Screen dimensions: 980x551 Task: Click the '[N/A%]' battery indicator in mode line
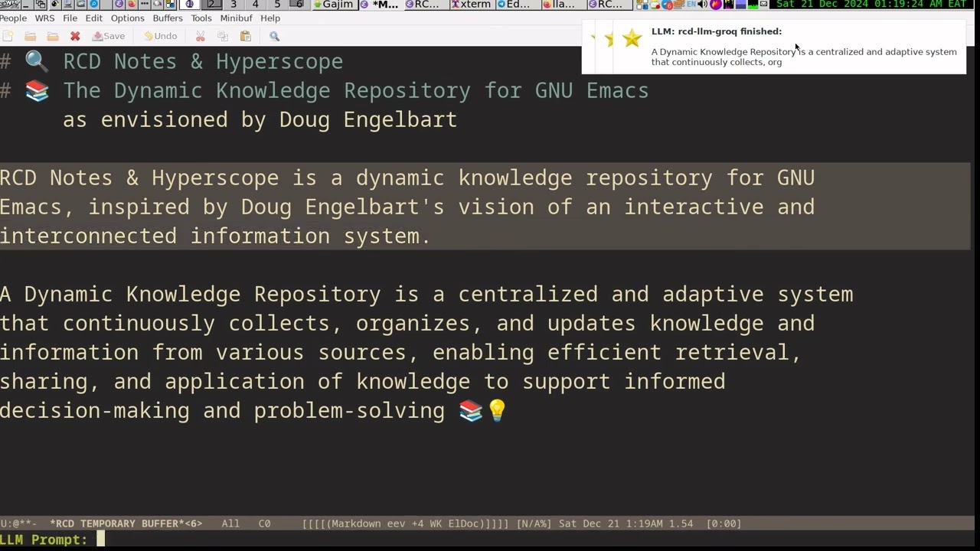[534, 523]
